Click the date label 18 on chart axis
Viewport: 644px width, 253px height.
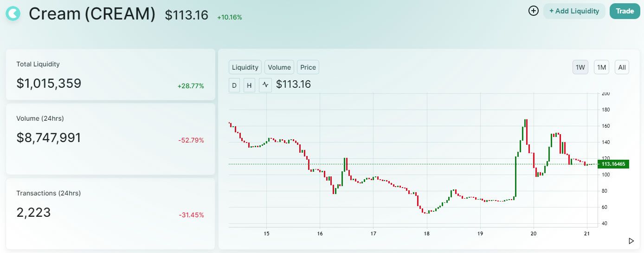[x=426, y=233]
